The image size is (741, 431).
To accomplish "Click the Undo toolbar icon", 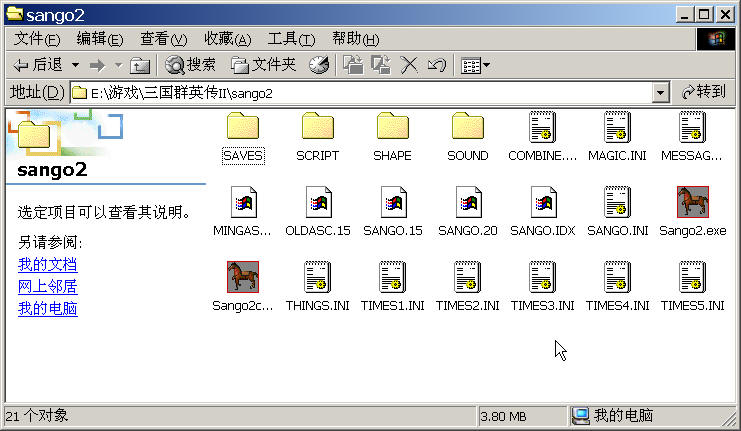I will click(x=437, y=65).
